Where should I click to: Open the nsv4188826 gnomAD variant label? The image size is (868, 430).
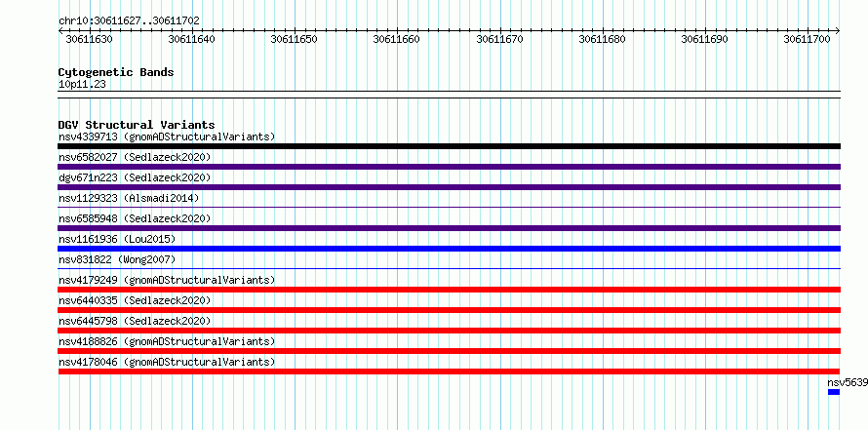pyautogui.click(x=167, y=341)
